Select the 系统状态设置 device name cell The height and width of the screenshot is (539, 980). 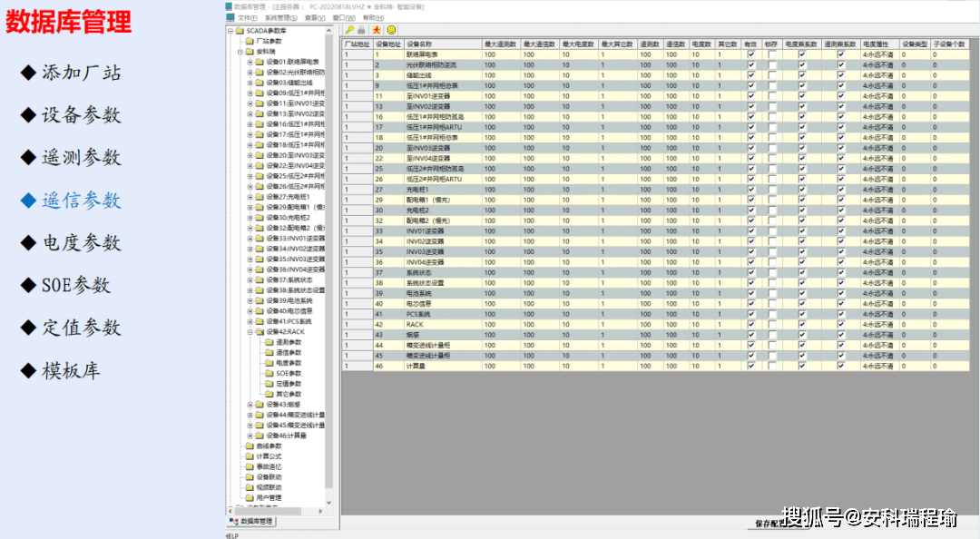[x=443, y=282]
